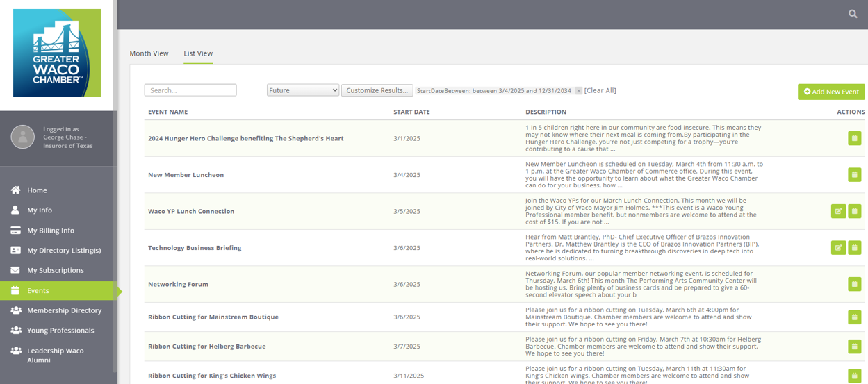Click Customize Results button
This screenshot has height=384, width=868.
click(x=377, y=90)
